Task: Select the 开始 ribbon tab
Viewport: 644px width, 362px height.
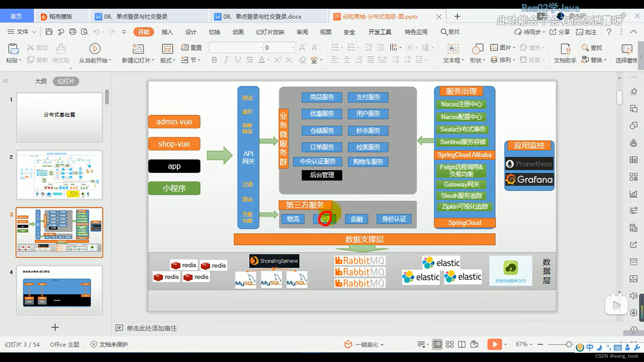Action: (143, 32)
